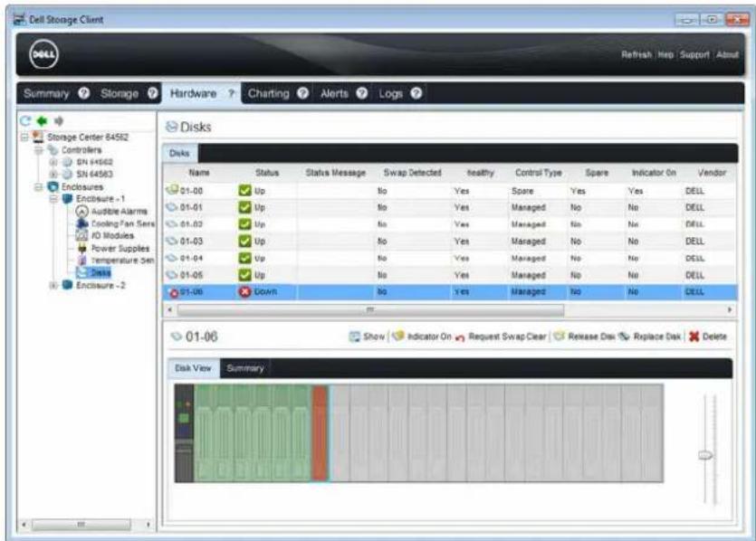
Task: Click the green back arrow icon
Action: [x=42, y=121]
